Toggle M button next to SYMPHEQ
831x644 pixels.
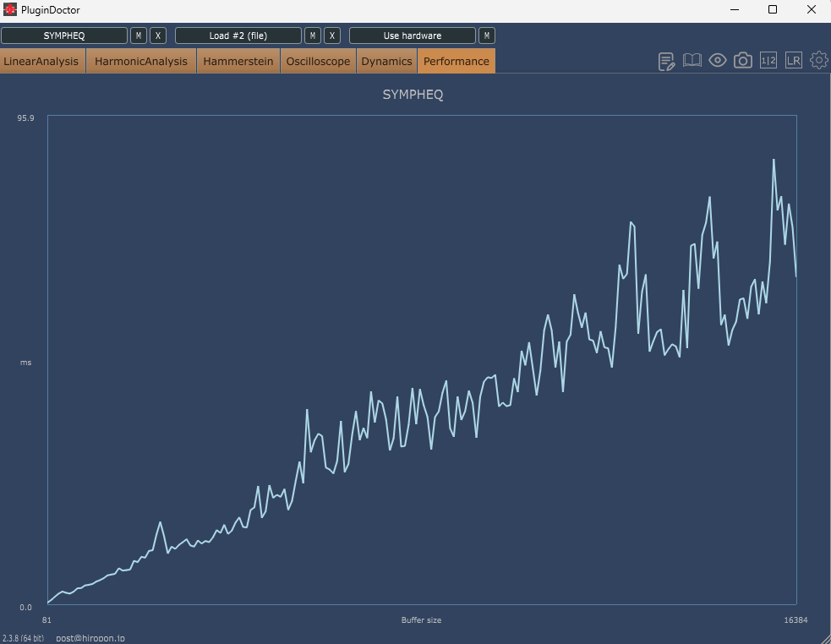(139, 35)
